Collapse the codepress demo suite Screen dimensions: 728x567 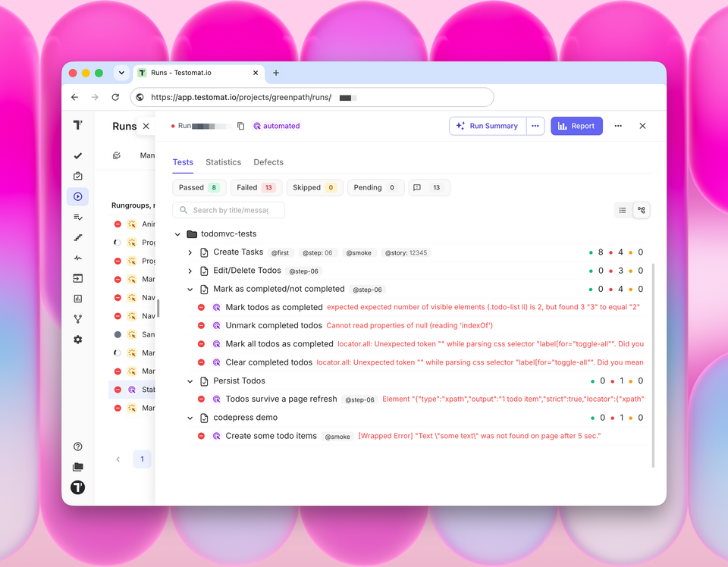coord(190,418)
